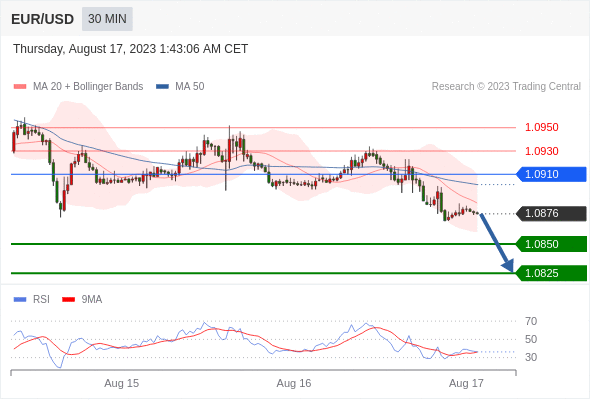Click the RSI 70 level label

click(x=531, y=321)
